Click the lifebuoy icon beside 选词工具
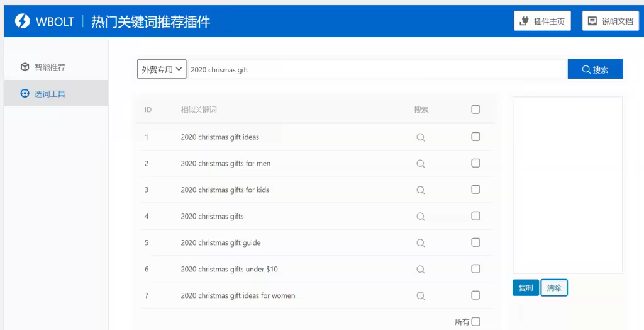Image resolution: width=644 pixels, height=330 pixels. (25, 93)
